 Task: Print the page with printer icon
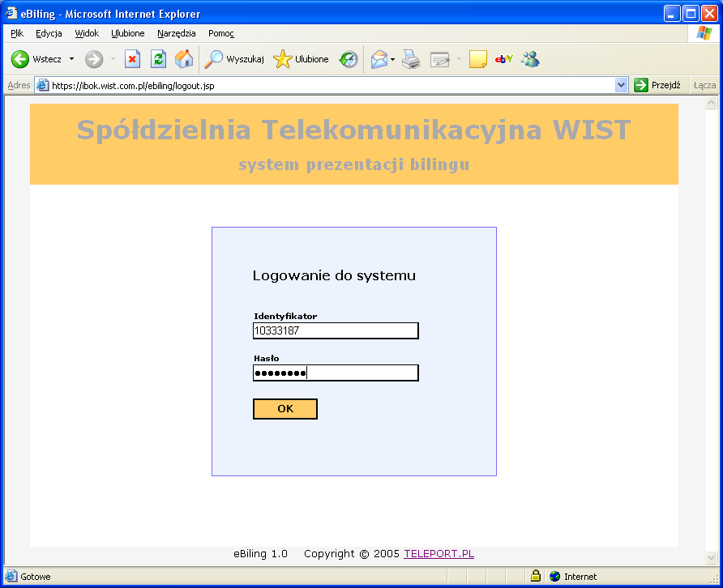411,59
